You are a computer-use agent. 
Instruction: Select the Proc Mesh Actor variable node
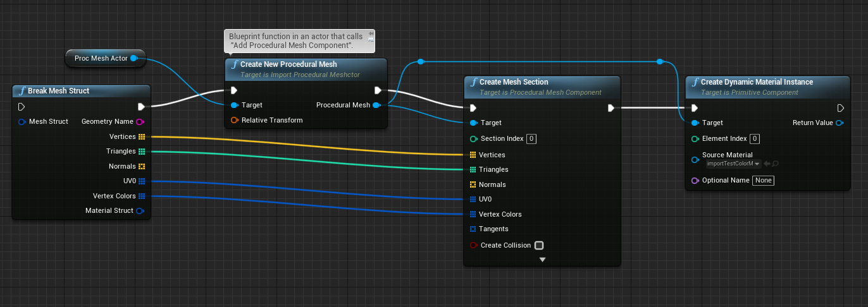click(x=101, y=58)
